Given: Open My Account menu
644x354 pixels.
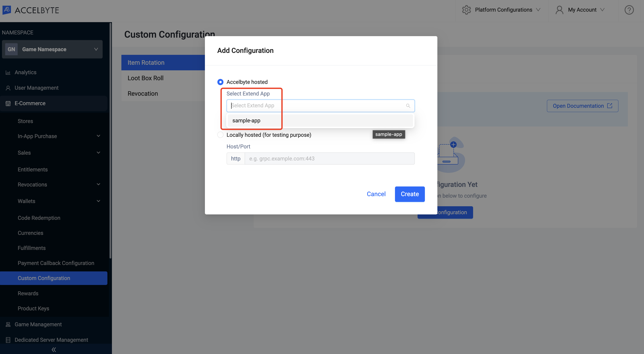Looking at the screenshot, I should point(582,10).
